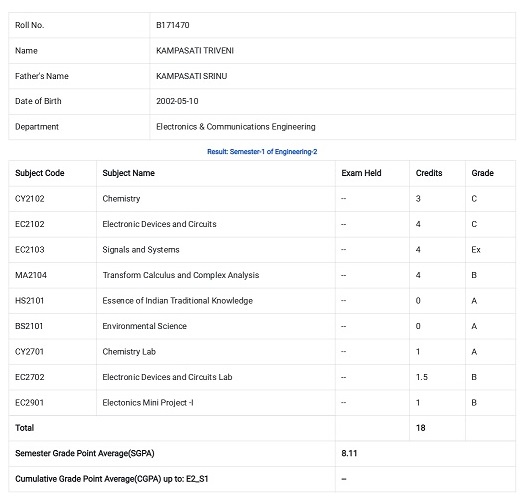Select subject code CY2102
The height and width of the screenshot is (496, 520).
[30, 199]
